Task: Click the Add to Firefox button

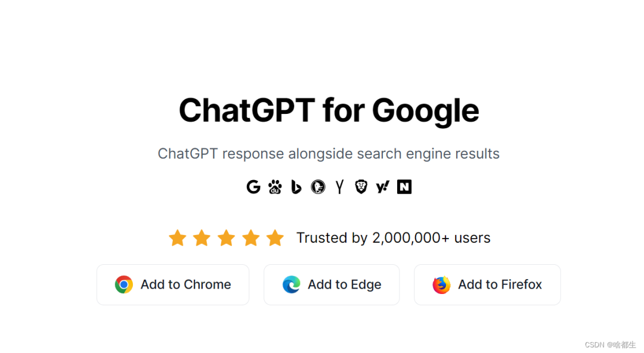Action: (x=487, y=285)
